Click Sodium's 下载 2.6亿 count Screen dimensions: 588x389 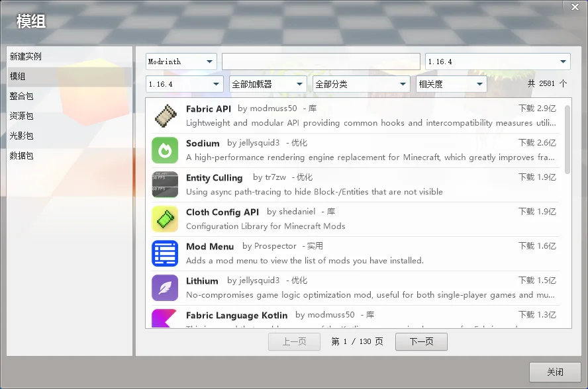(538, 143)
